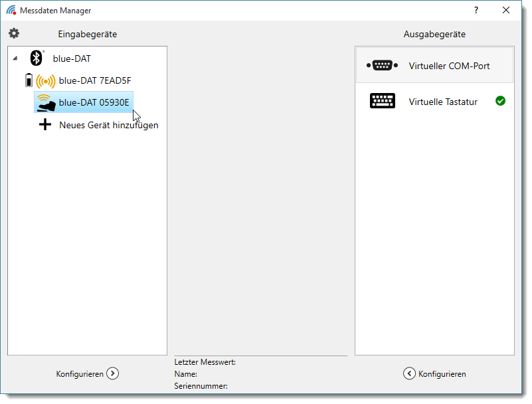Image resolution: width=532 pixels, height=404 pixels.
Task: Click the Bluetooth icon beside blue-DAT
Action: (x=37, y=58)
